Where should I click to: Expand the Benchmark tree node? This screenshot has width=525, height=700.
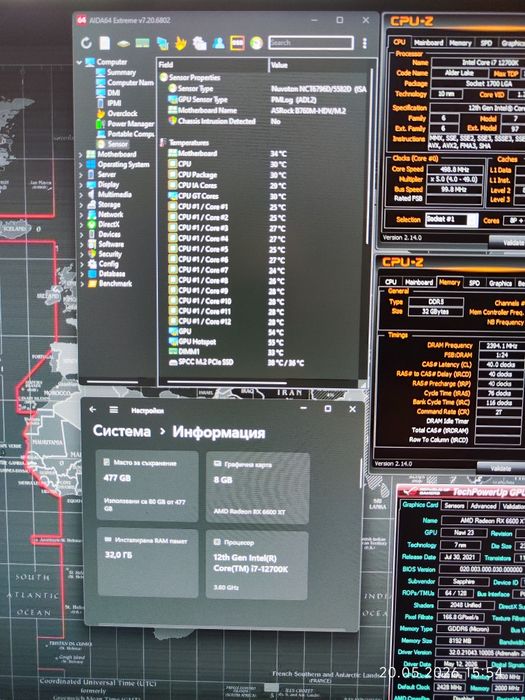click(x=81, y=284)
